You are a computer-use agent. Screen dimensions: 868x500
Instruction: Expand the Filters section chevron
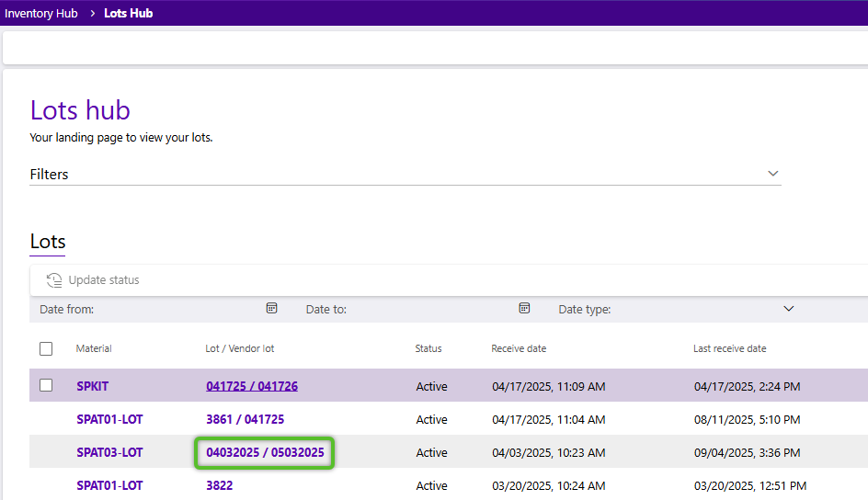[x=772, y=174]
